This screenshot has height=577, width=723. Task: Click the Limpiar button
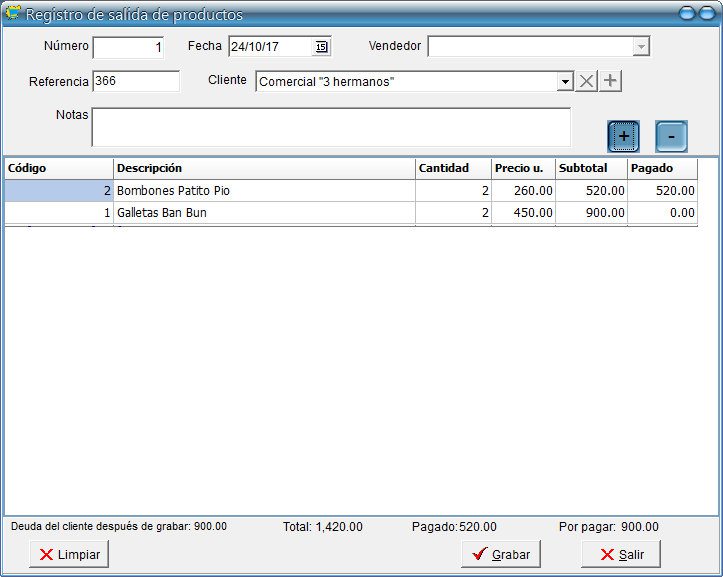tap(69, 554)
